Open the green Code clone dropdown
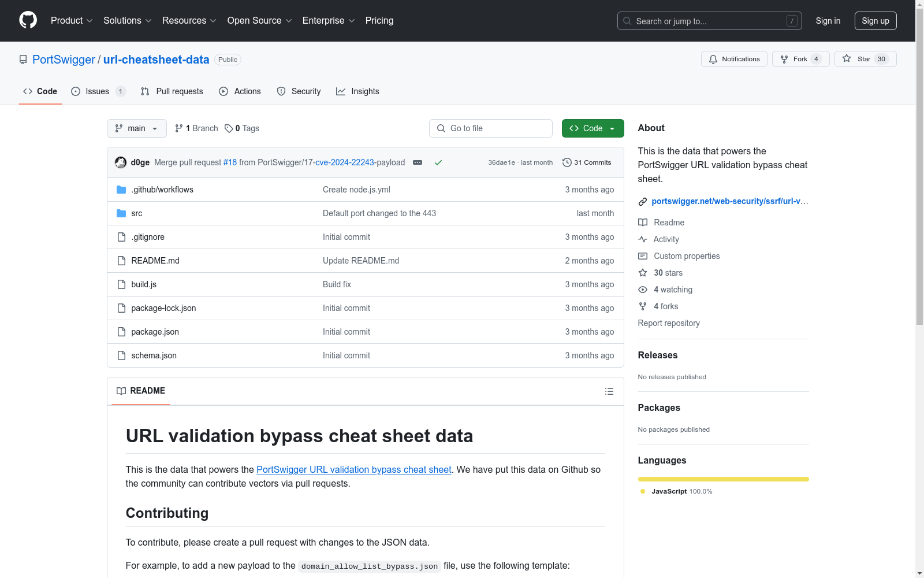The image size is (924, 578). [593, 128]
